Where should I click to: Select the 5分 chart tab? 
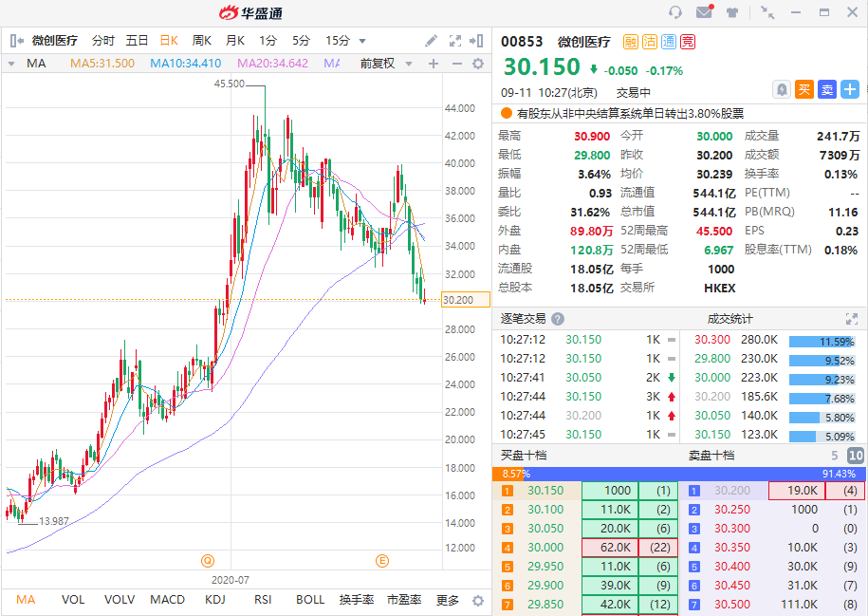pos(301,41)
